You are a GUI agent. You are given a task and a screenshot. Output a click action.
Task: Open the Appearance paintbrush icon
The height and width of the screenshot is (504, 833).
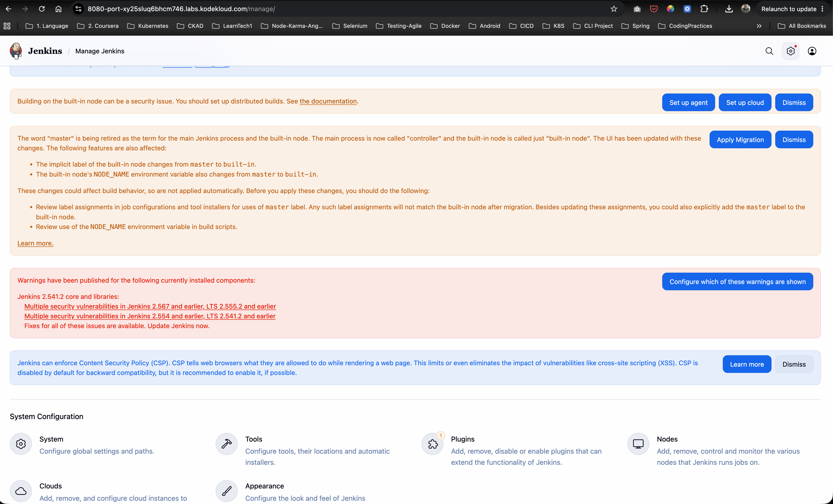(x=226, y=491)
